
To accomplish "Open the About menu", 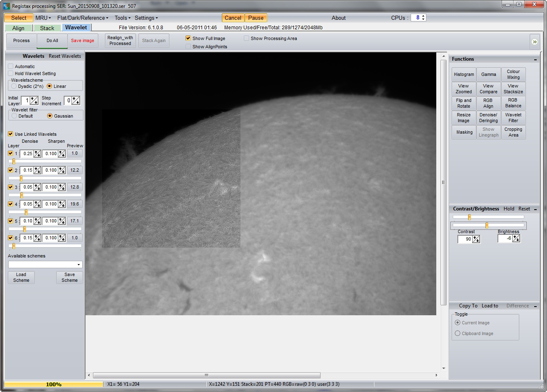I will (x=338, y=18).
